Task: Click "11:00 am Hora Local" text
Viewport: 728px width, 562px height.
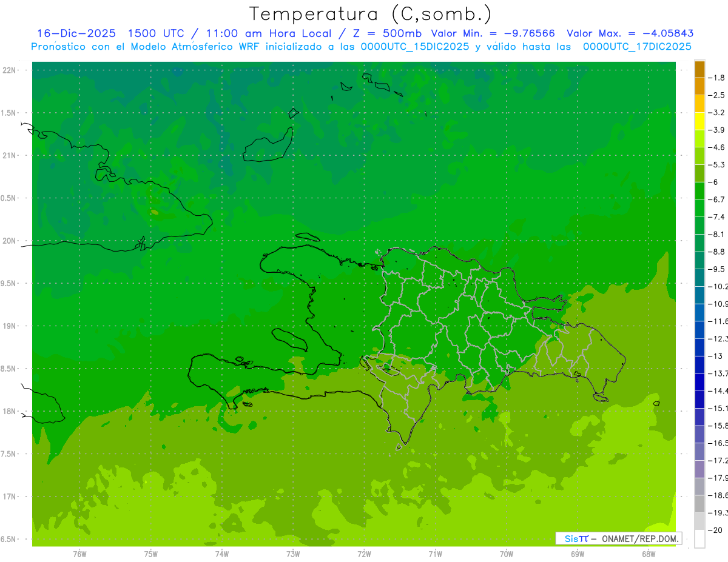Action: click(x=266, y=33)
